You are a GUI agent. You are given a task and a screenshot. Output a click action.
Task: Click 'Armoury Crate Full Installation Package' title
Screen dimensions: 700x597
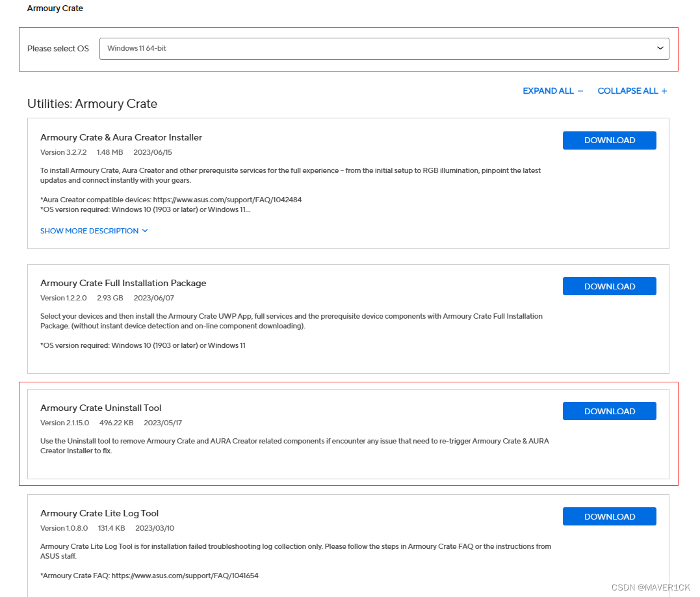coord(123,283)
